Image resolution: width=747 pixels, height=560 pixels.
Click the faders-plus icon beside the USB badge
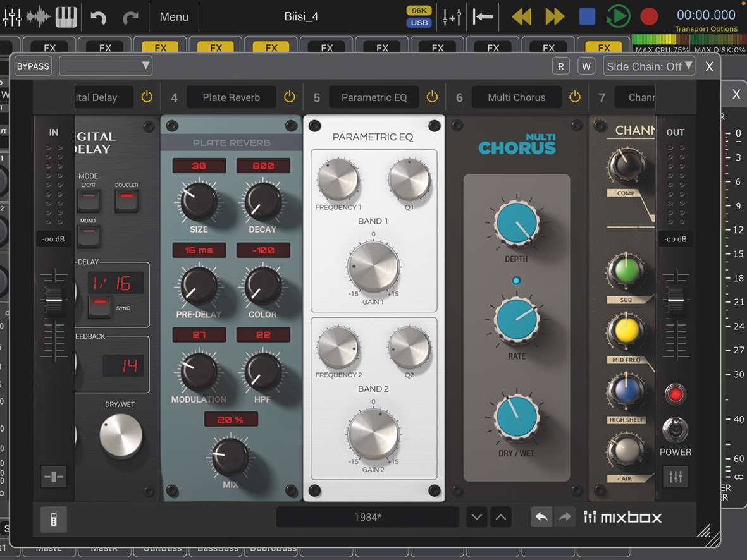point(452,17)
